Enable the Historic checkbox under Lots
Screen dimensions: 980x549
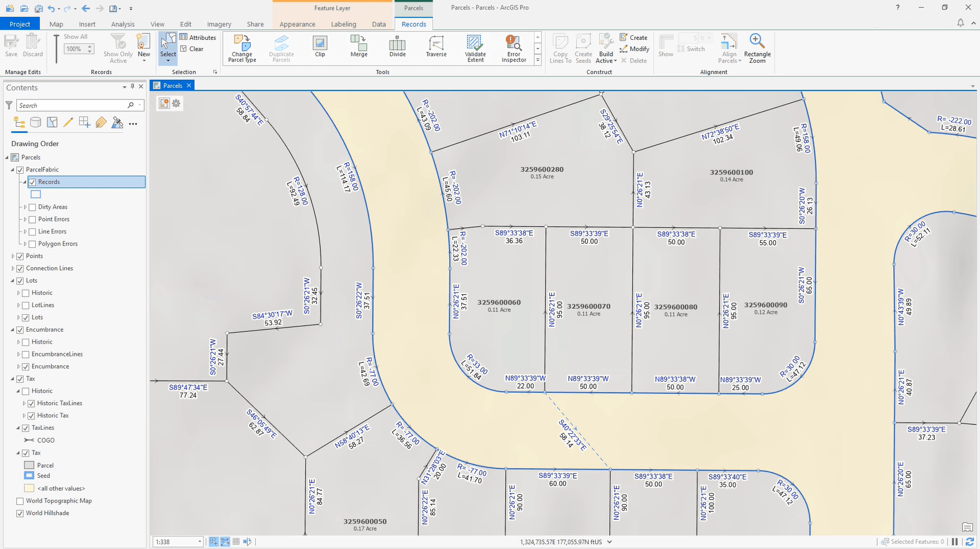coord(26,292)
